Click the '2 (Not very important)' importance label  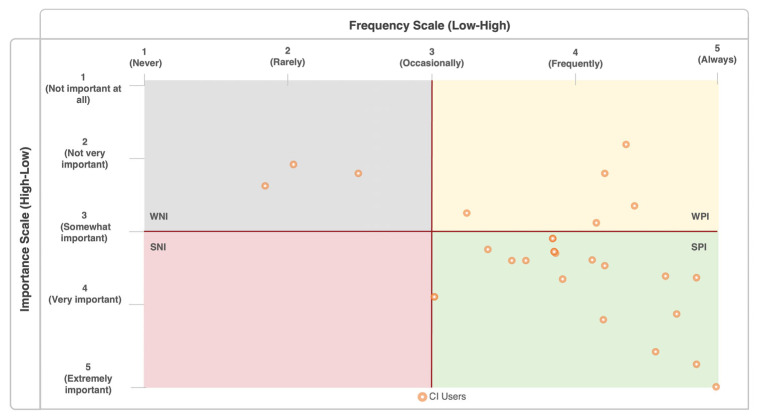[84, 153]
